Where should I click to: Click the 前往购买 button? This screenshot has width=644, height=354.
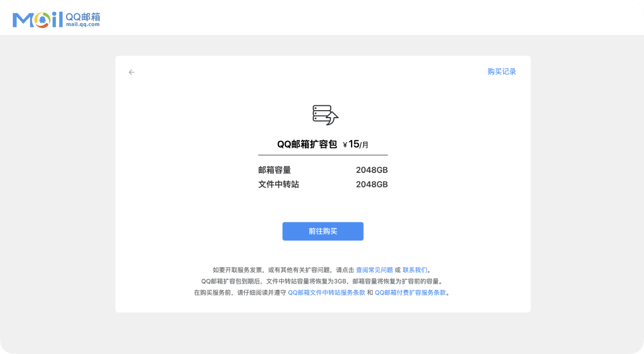(x=323, y=231)
